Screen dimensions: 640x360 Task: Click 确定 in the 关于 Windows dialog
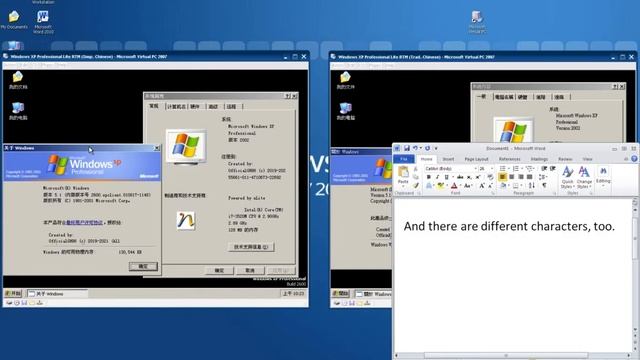click(x=143, y=266)
